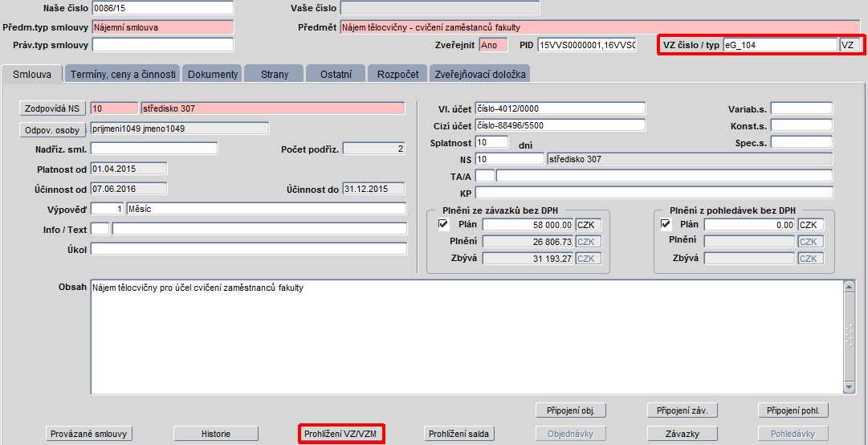
Task: Click the Připojení obj. button
Action: (571, 410)
